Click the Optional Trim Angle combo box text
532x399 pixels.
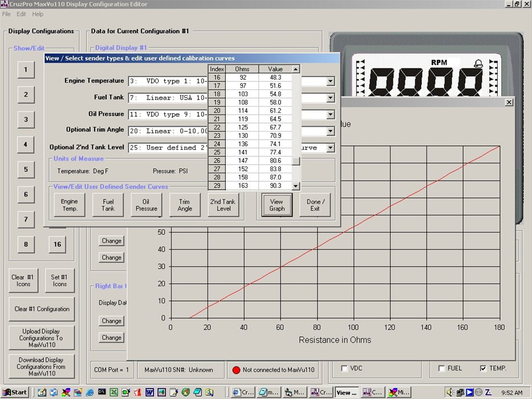pyautogui.click(x=168, y=131)
